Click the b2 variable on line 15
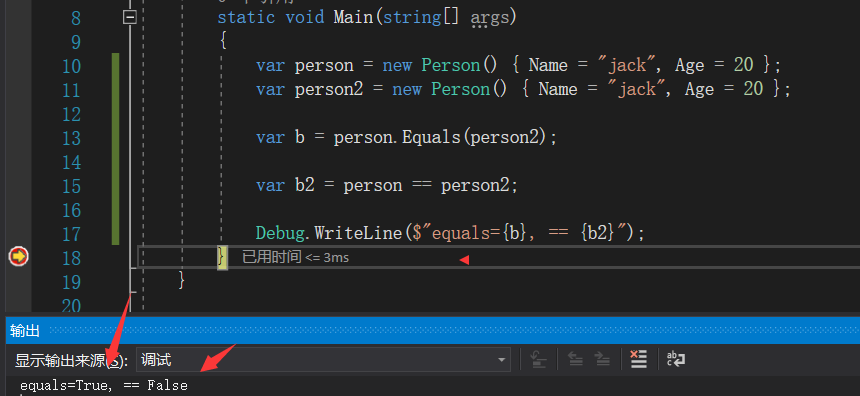Screen dimensions: 860x396 304,185
